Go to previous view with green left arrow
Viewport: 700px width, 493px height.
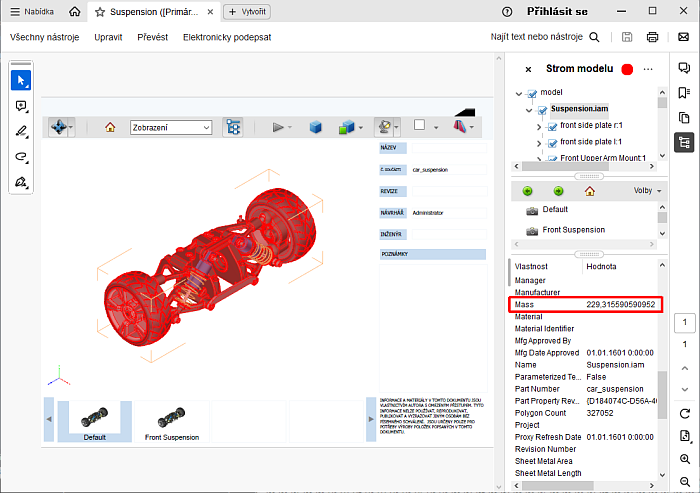[x=528, y=190]
